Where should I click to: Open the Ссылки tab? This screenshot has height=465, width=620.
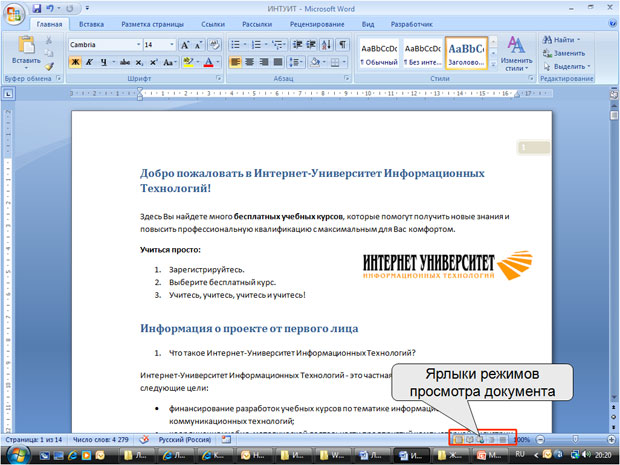click(x=213, y=24)
